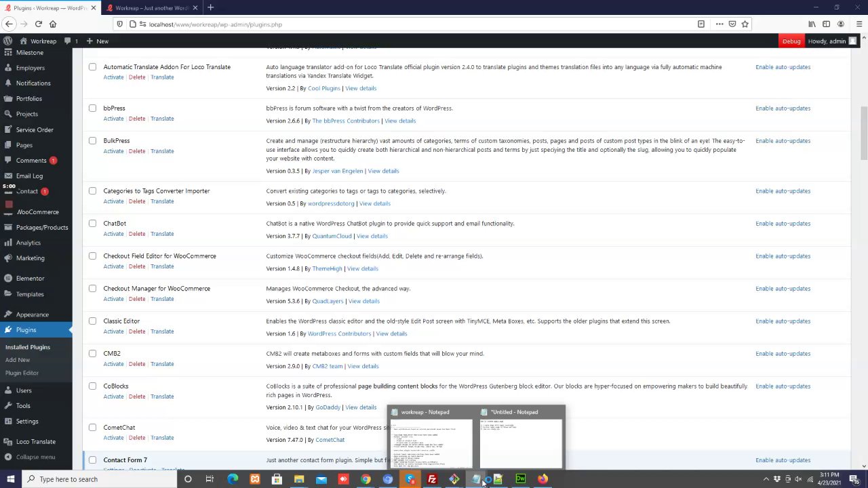Select the CMB2 plugin checkbox

93,354
